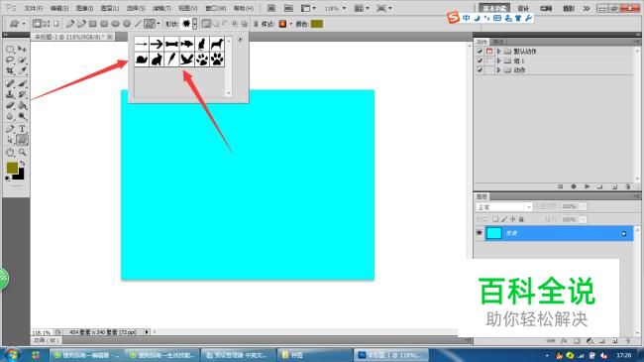Select the thin arrow custom shape
Screen dimensions: 644x362
click(x=142, y=44)
